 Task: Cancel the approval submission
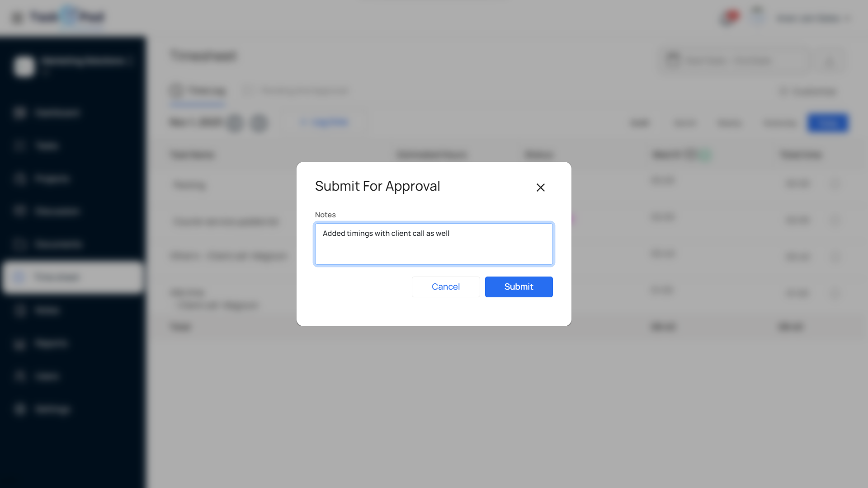[x=445, y=287]
